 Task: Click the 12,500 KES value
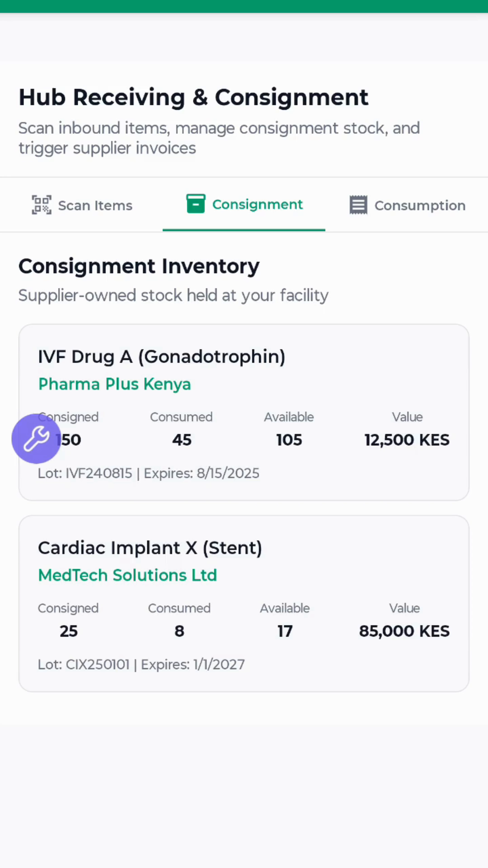point(407,440)
